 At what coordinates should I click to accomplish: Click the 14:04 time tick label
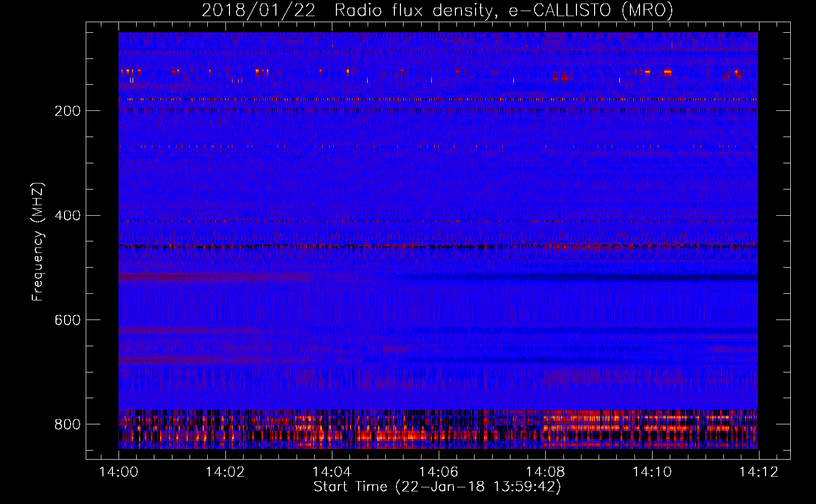point(332,472)
